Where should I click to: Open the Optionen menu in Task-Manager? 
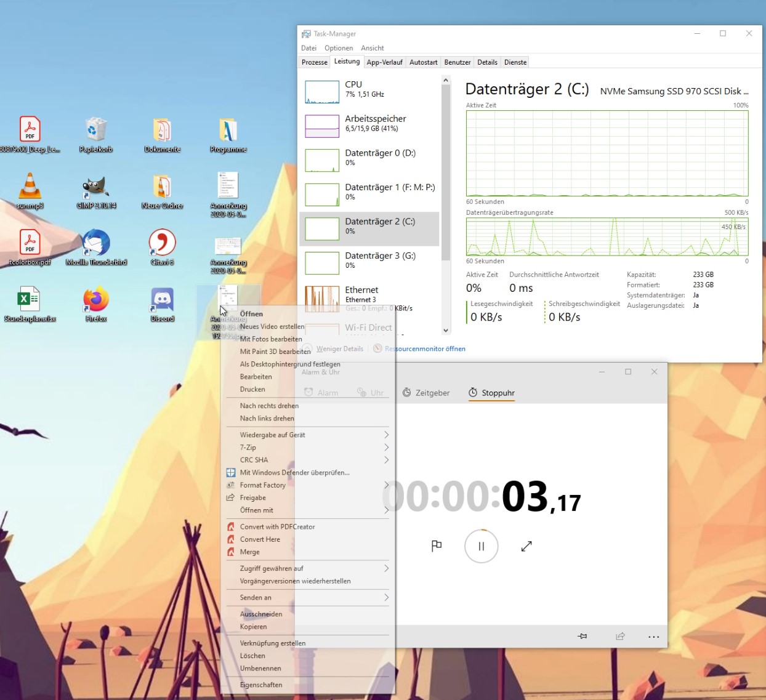click(339, 48)
